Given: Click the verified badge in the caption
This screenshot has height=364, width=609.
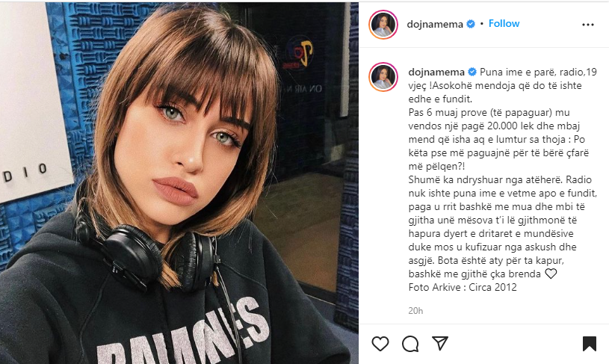Looking at the screenshot, I should point(472,73).
